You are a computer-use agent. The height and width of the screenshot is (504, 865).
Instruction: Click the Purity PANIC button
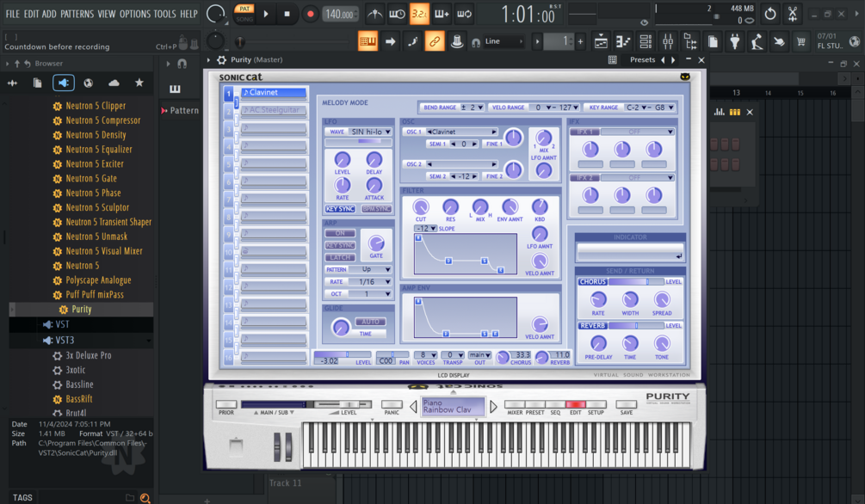click(392, 405)
